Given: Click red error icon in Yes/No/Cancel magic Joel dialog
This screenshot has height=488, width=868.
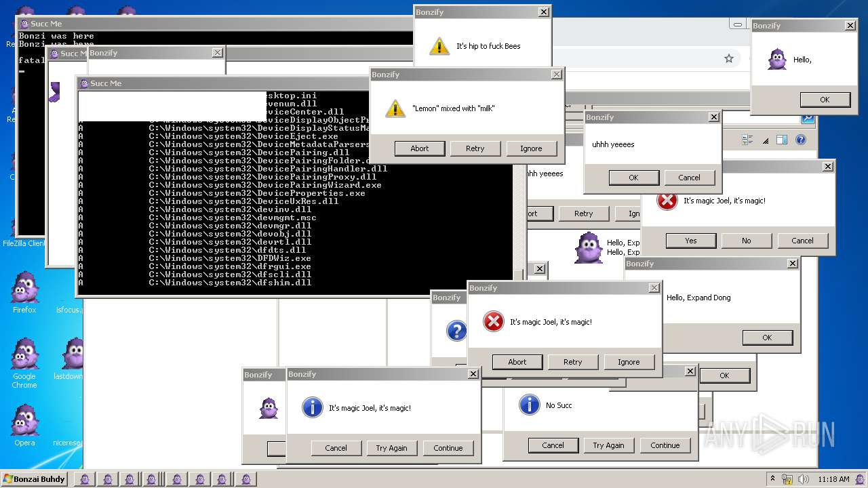Looking at the screenshot, I should pyautogui.click(x=667, y=201).
